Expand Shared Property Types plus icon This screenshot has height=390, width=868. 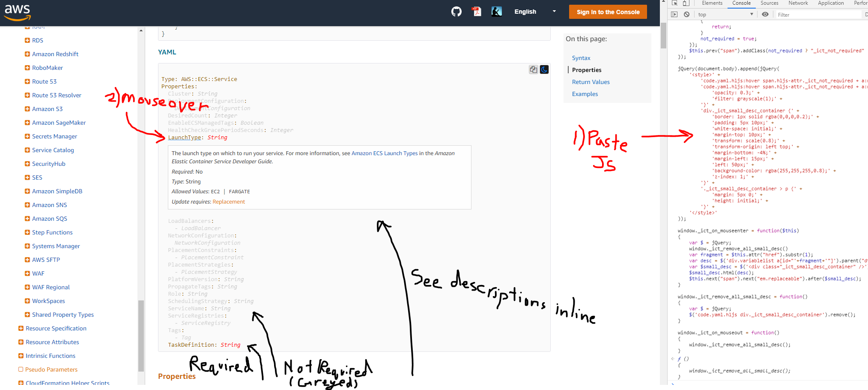pos(27,315)
